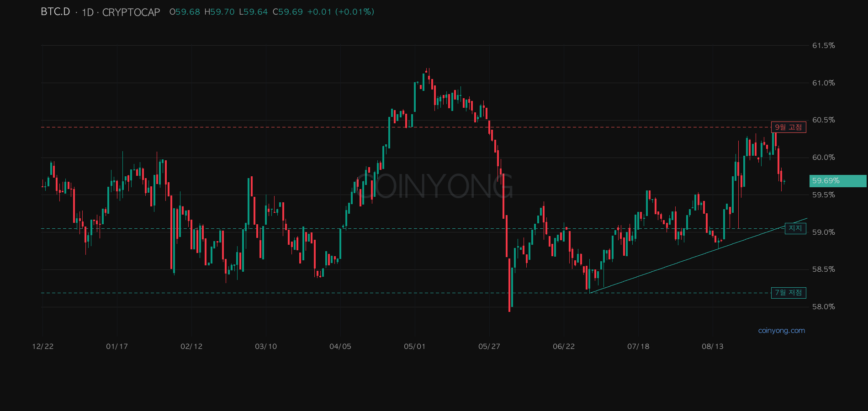The image size is (868, 411).
Task: Click the 05/01 date axis label
Action: coord(415,347)
